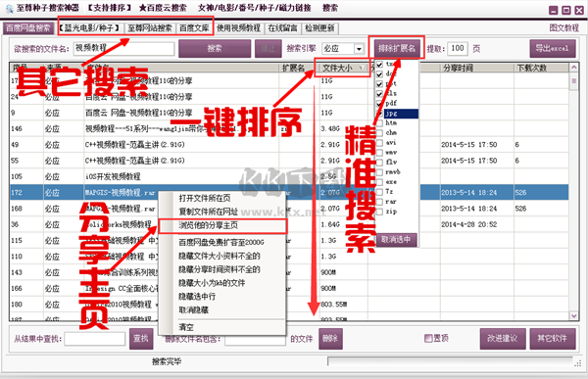Click the results list scroll-up arrow

(573, 68)
